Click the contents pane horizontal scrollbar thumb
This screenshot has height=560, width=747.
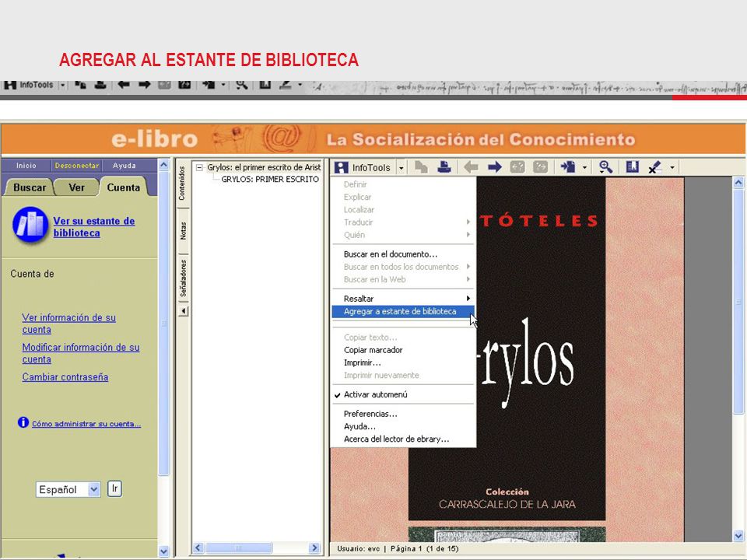pos(239,548)
